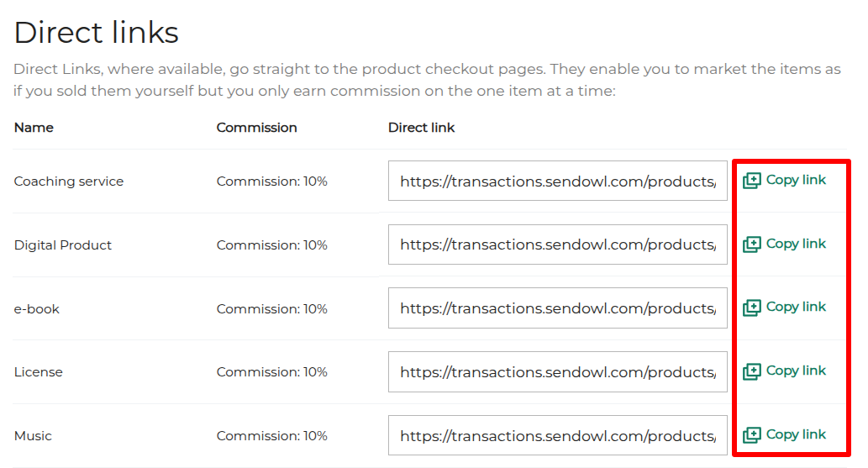Image resolution: width=868 pixels, height=468 pixels.
Task: Focus the Digital Product direct link field
Action: (x=557, y=245)
